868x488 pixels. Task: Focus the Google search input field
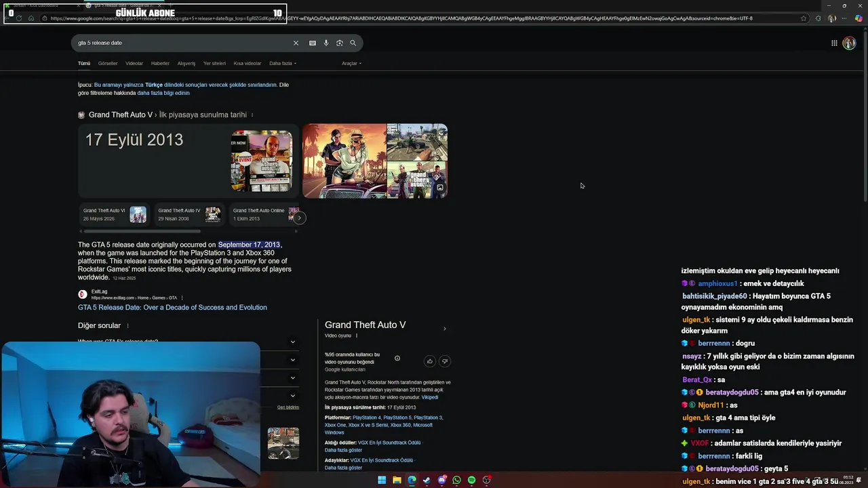[183, 43]
